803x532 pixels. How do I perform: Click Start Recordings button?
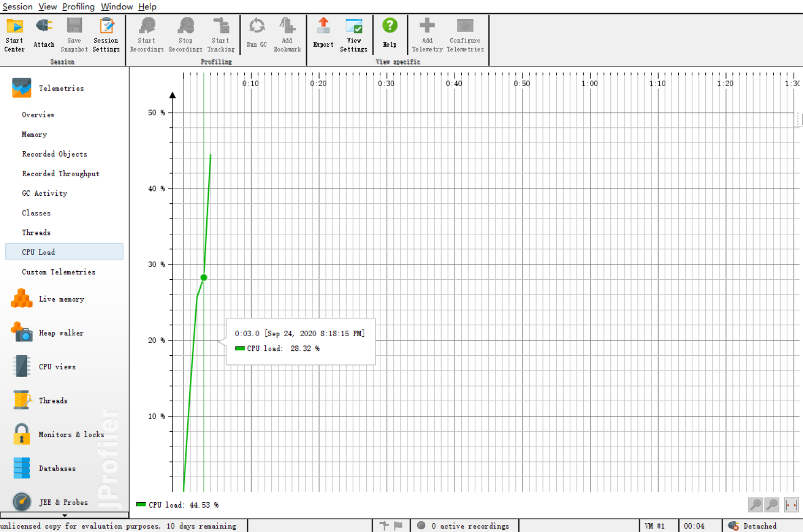pos(146,35)
